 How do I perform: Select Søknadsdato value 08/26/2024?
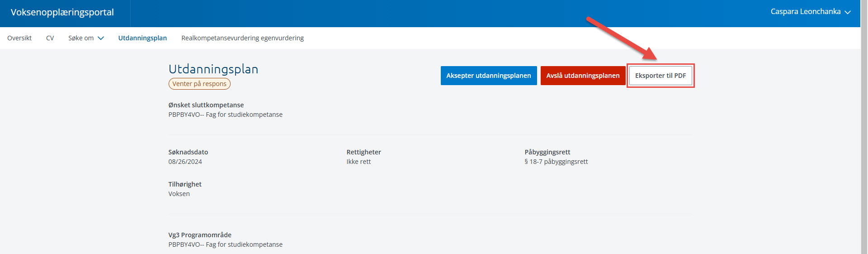click(x=185, y=162)
